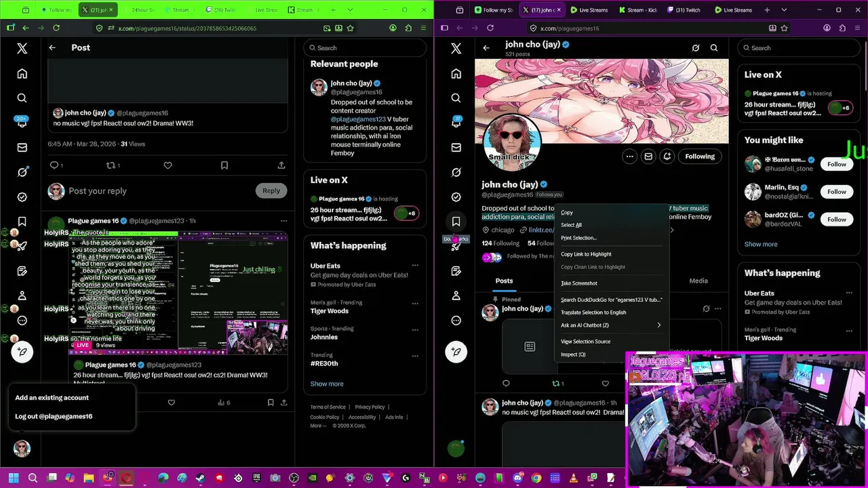Reload the page in left browser window
Screen dimensions: 868x488
(56, 28)
